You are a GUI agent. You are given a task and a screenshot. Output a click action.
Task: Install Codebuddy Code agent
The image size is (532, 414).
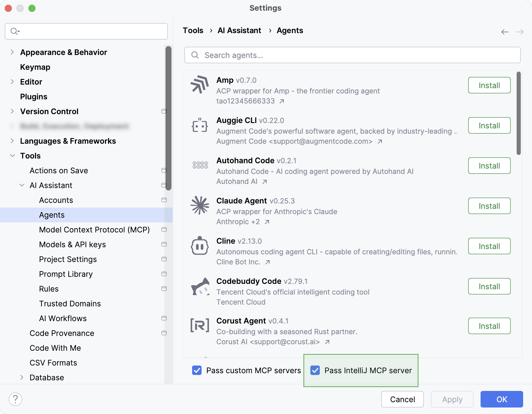click(489, 286)
